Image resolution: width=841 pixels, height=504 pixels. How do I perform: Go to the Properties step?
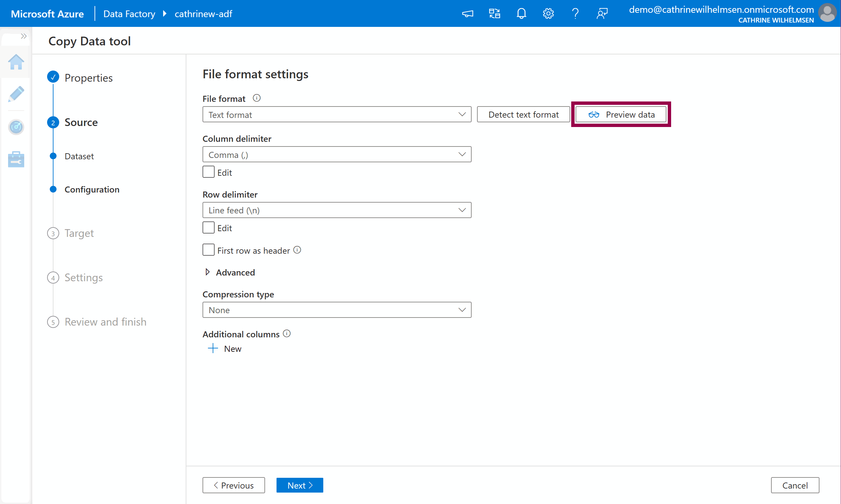88,78
